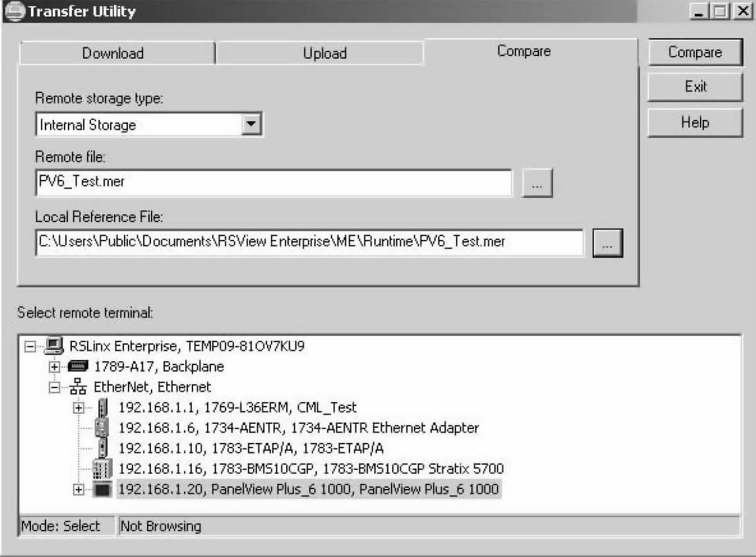Click the Remote file input field
This screenshot has height=557, width=756.
pyautogui.click(x=274, y=183)
